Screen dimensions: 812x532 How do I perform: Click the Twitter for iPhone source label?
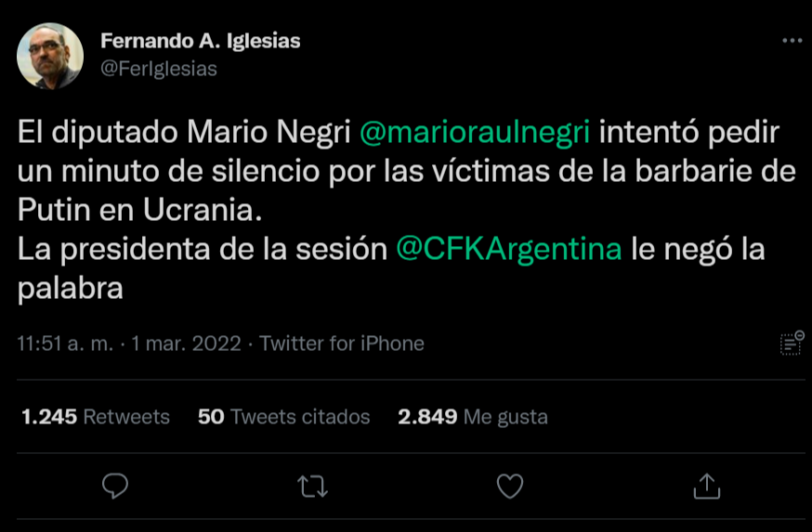(x=342, y=344)
